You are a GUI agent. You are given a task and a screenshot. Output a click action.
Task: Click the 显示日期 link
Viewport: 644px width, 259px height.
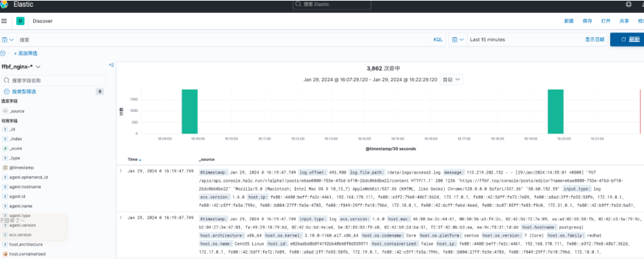(595, 40)
